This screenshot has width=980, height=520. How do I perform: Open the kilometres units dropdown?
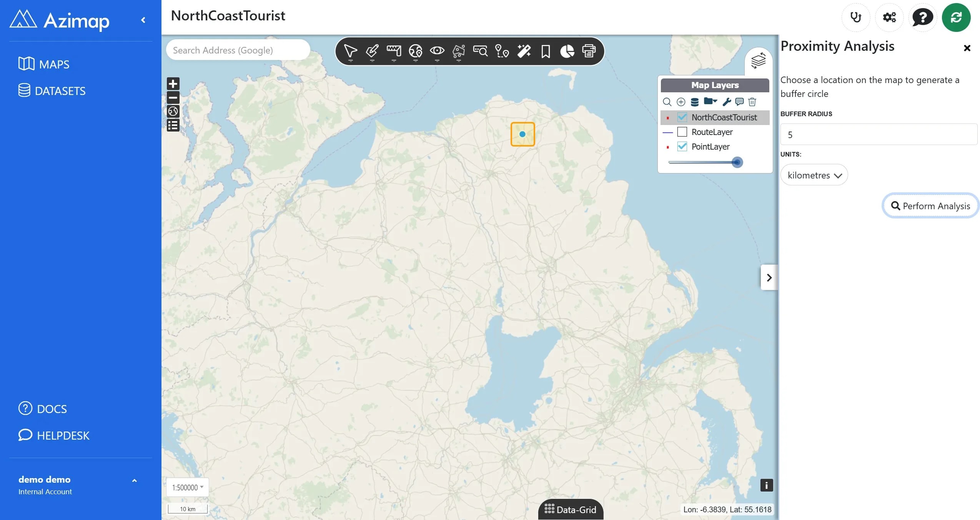pos(814,175)
